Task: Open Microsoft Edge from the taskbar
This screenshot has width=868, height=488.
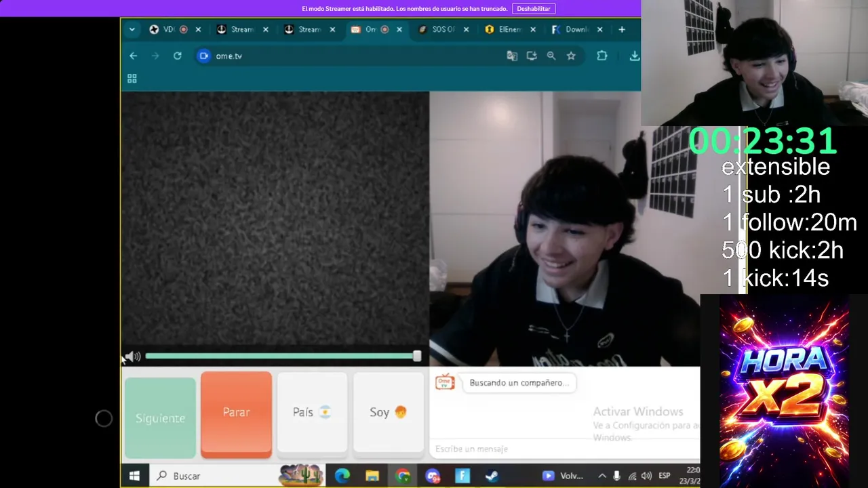Action: [x=342, y=476]
